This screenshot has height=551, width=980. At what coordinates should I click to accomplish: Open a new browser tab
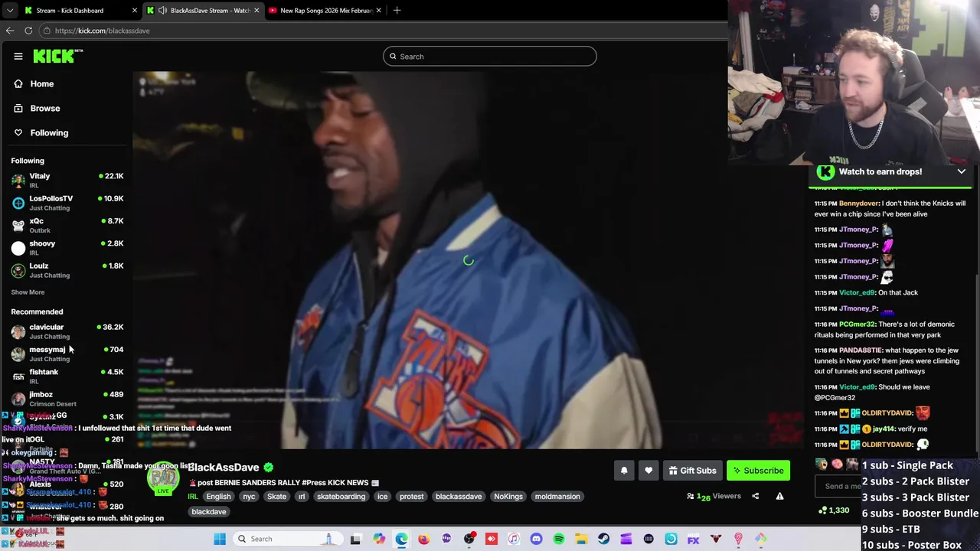[397, 11]
